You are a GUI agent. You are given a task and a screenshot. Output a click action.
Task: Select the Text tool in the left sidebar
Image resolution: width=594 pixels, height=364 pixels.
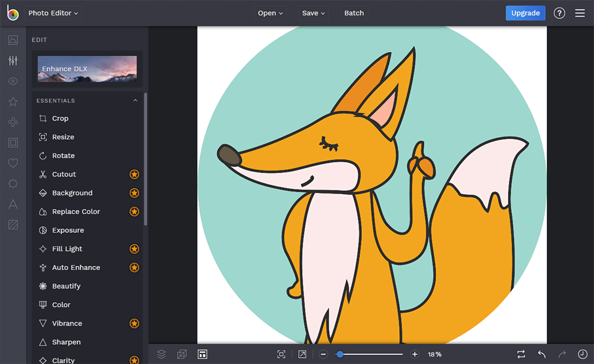pyautogui.click(x=13, y=204)
